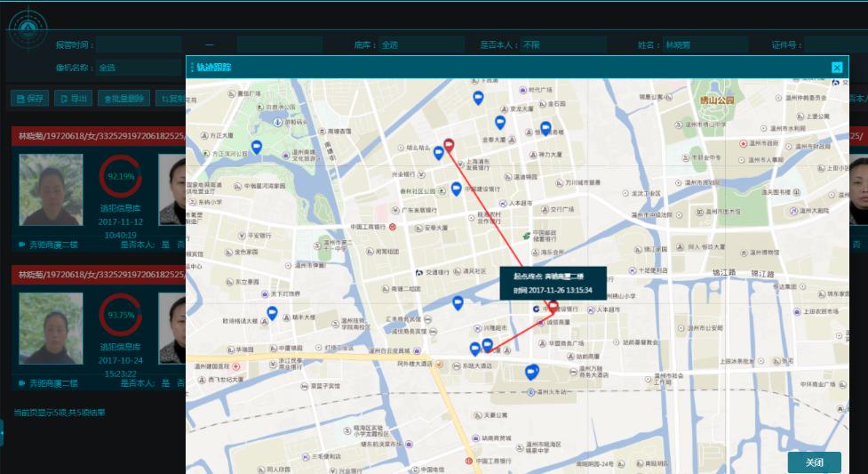Open 报警时间 end date picker
Image resolution: width=868 pixels, height=474 pixels.
(280, 44)
